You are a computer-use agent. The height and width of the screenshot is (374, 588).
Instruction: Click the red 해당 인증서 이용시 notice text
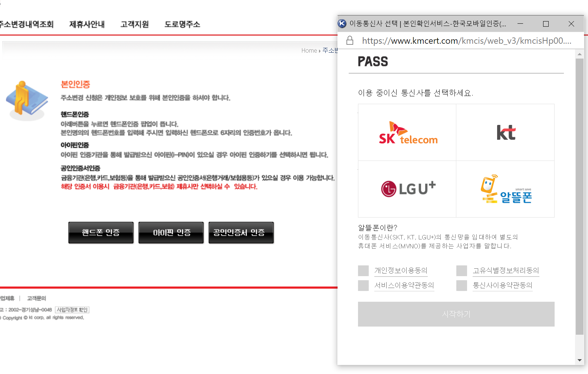(x=159, y=186)
